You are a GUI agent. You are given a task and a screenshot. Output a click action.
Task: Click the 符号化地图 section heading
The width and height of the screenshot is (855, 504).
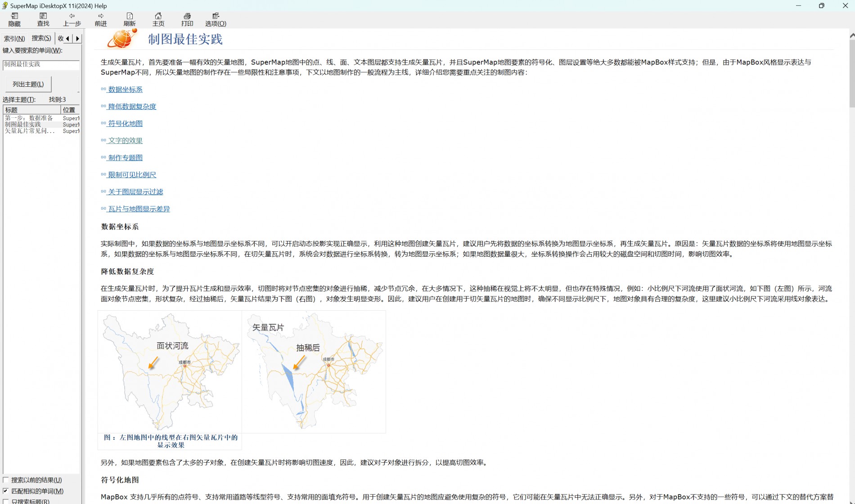click(x=120, y=480)
